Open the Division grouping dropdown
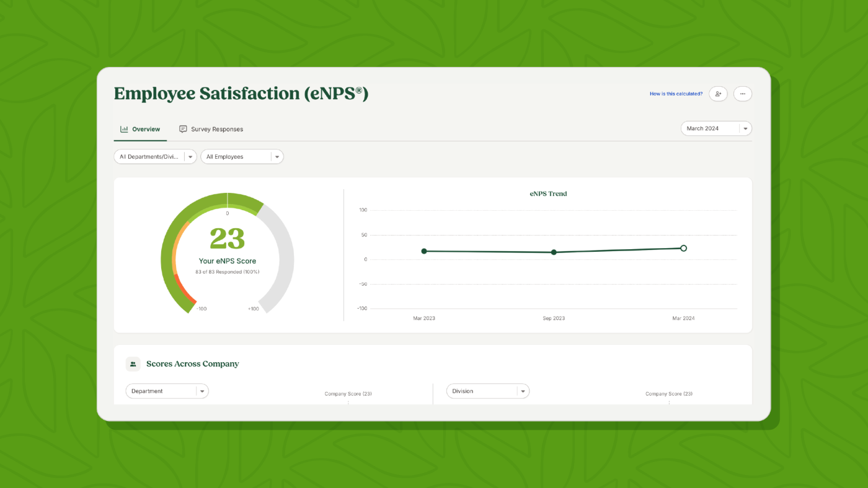 pyautogui.click(x=488, y=391)
